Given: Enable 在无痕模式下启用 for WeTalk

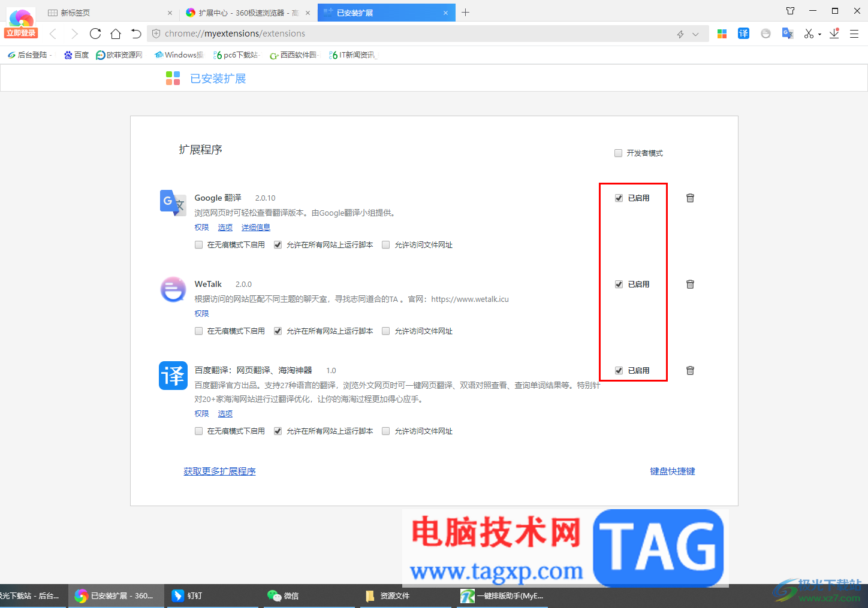Looking at the screenshot, I should [198, 331].
